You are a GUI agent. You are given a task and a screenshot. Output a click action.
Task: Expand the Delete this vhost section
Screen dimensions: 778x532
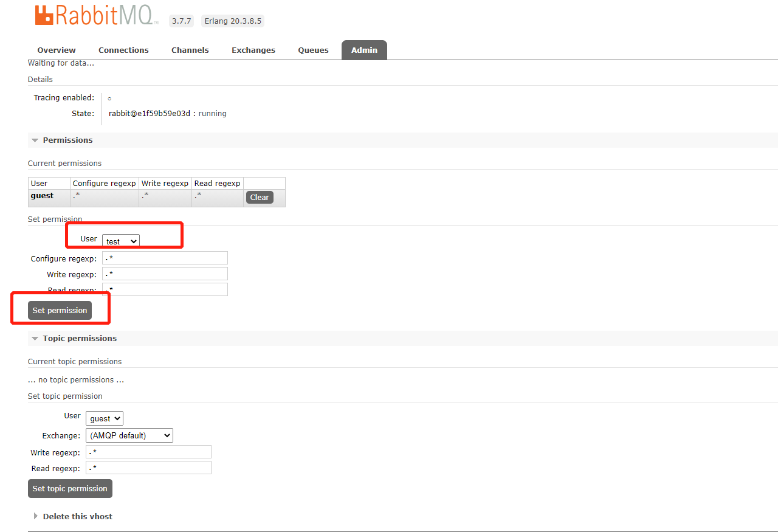click(35, 516)
